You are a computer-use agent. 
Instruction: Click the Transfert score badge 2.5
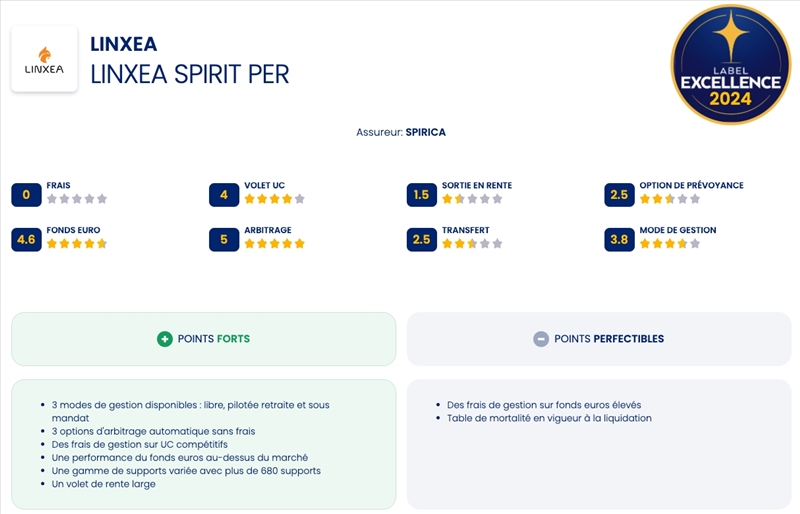tap(422, 240)
